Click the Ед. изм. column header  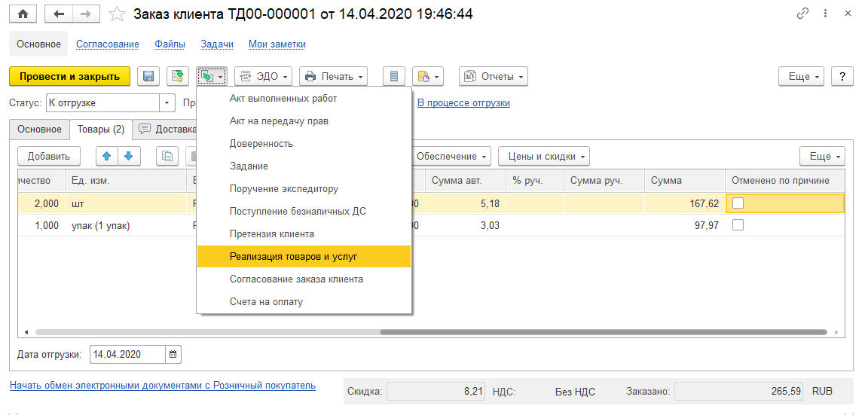[x=125, y=181]
